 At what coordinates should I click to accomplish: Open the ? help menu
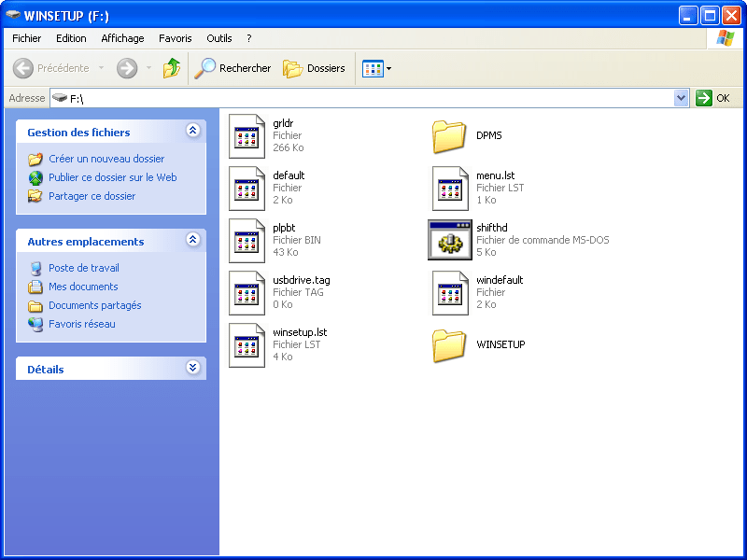pos(249,38)
